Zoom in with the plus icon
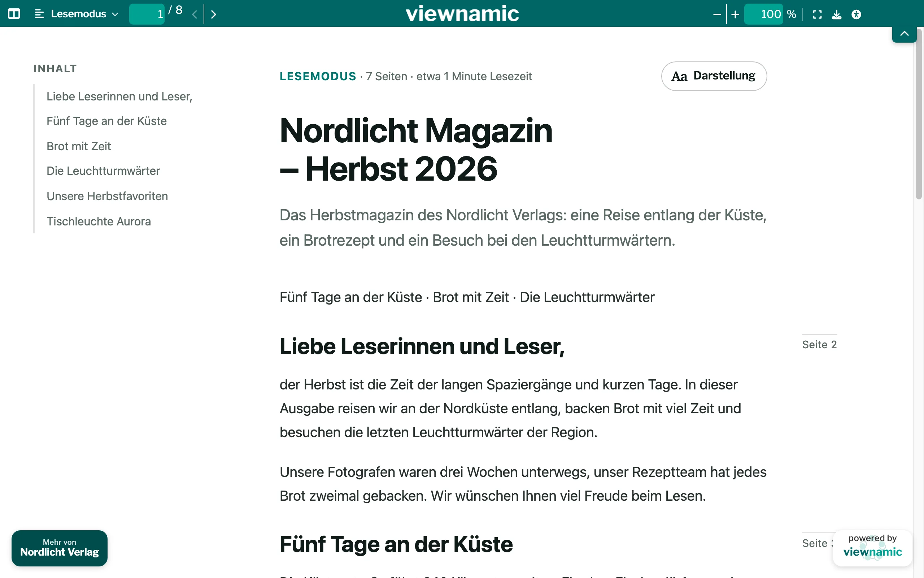 point(735,14)
